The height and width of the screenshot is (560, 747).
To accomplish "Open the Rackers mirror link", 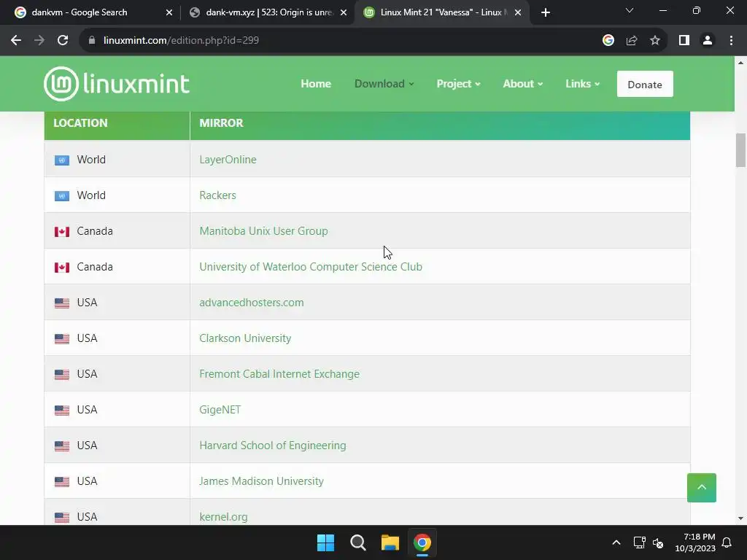I will pos(217,195).
